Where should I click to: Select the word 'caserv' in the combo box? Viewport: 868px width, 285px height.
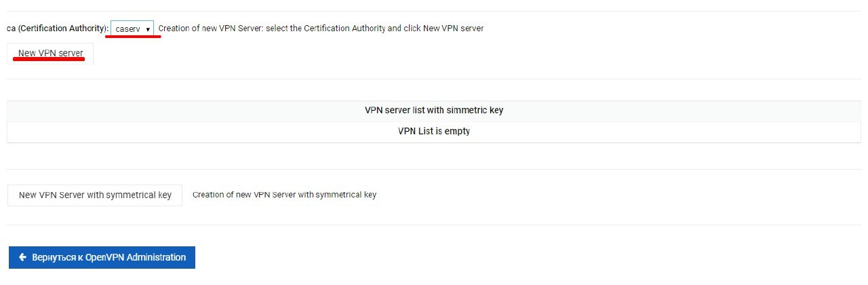coord(127,29)
